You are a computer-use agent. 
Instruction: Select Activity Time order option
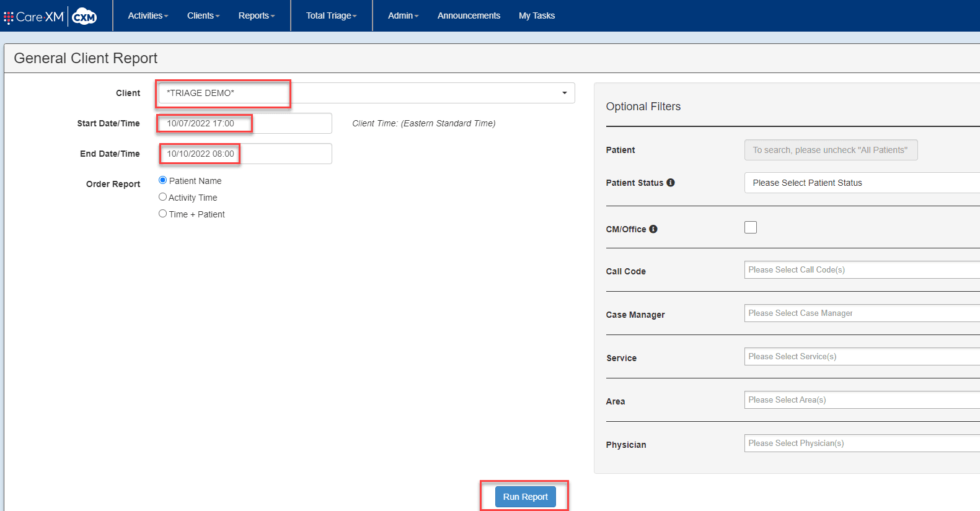coord(163,197)
